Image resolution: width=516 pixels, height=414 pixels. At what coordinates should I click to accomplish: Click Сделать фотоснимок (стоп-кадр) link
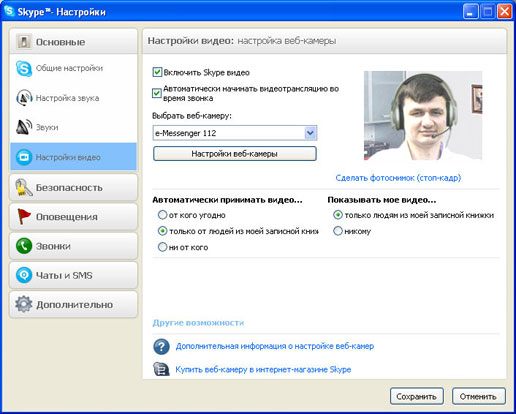tap(398, 178)
